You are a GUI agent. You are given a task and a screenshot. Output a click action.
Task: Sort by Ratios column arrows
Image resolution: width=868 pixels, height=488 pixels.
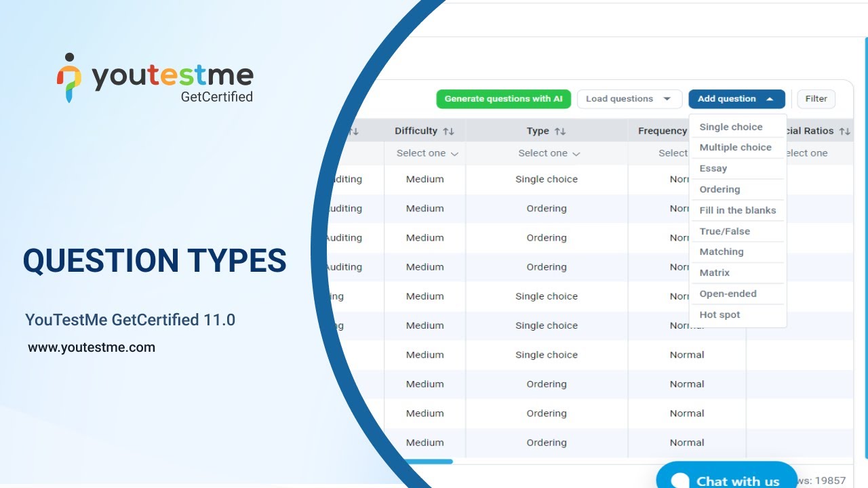(844, 131)
